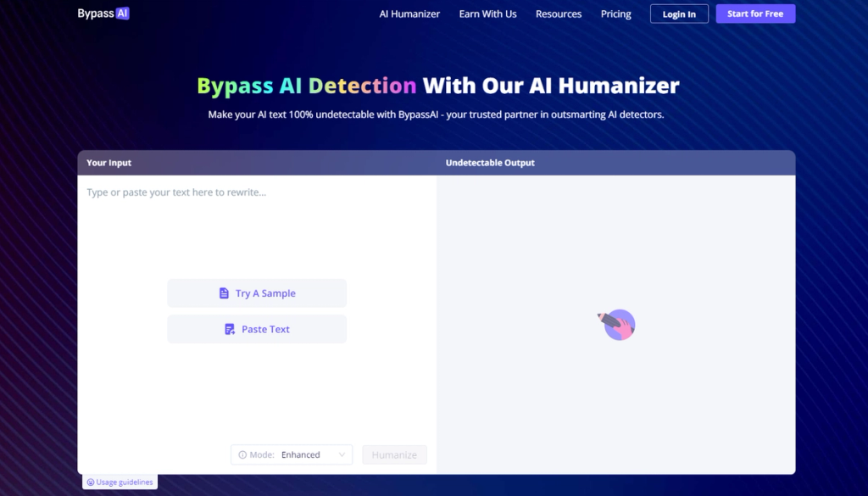Click the Mode dropdown chevron arrow

point(342,454)
